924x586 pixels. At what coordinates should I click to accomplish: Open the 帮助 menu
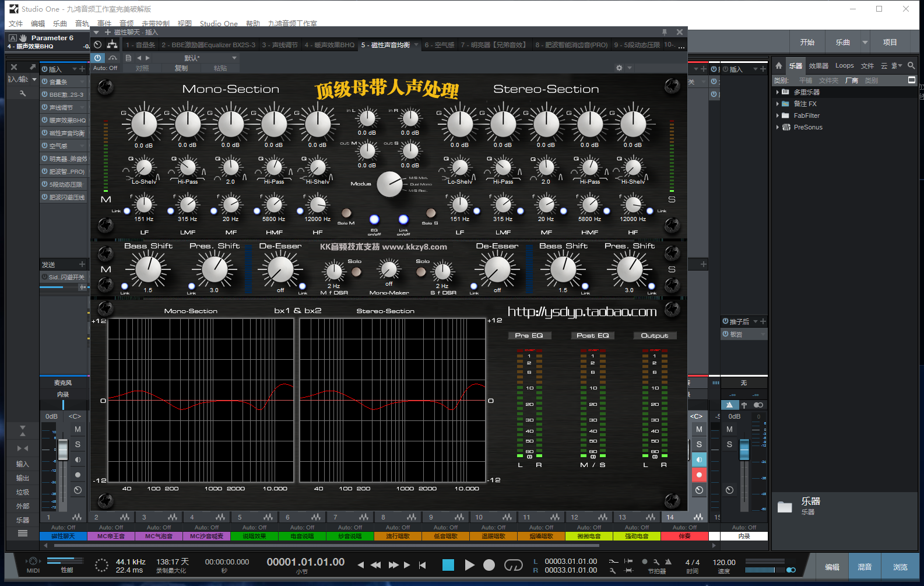click(x=253, y=24)
